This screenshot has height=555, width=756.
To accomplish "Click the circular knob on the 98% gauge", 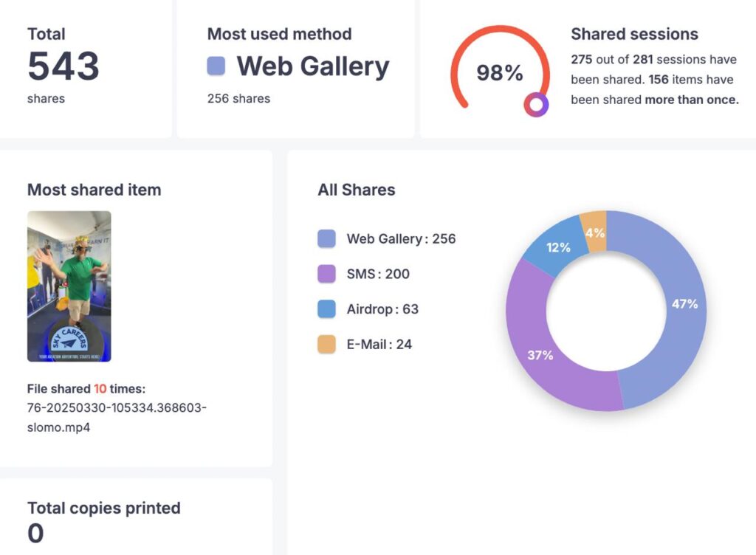I will (x=537, y=105).
